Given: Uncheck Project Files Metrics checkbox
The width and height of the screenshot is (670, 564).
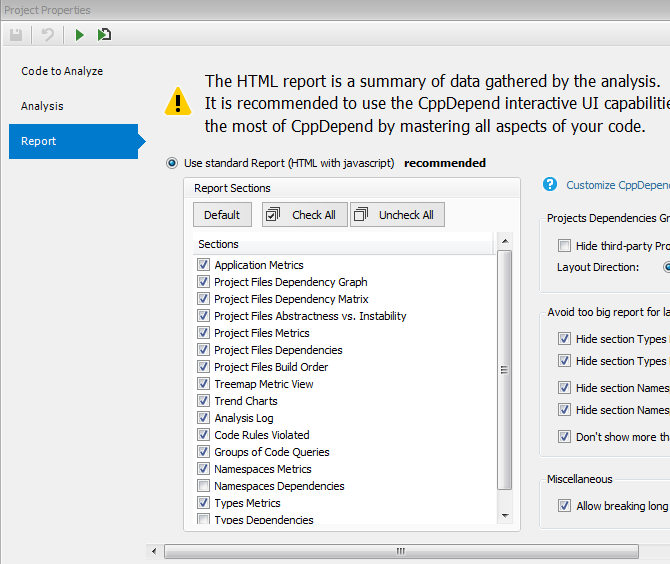Looking at the screenshot, I should [203, 333].
